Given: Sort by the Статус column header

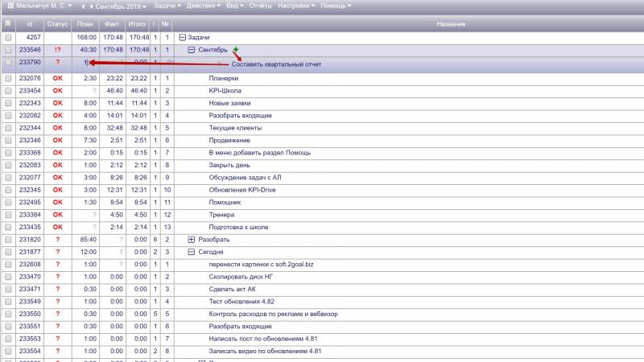Looking at the screenshot, I should pos(57,24).
